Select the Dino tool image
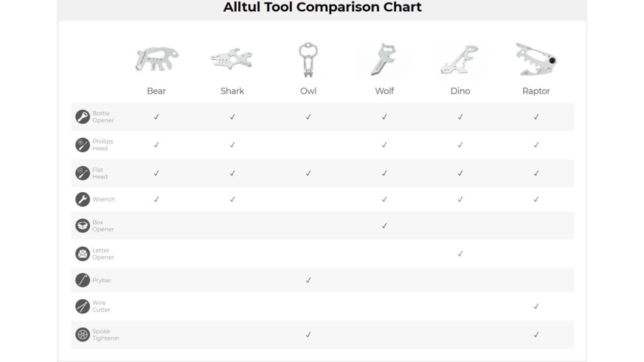 [460, 60]
